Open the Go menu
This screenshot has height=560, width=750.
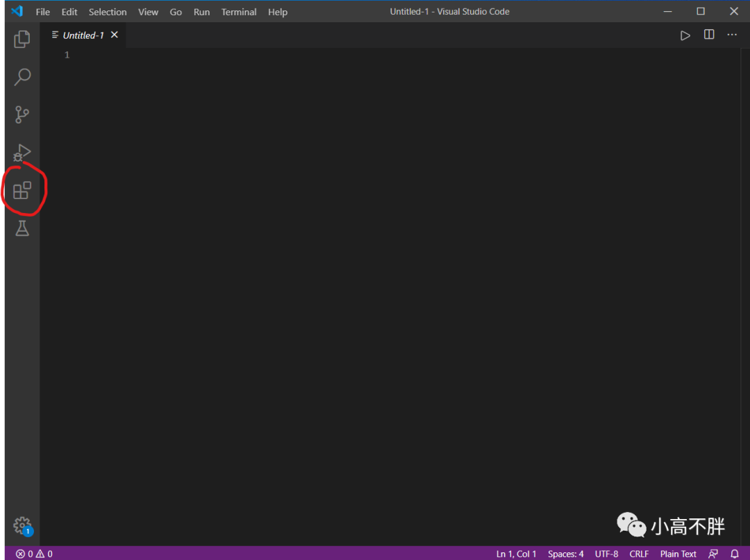(x=176, y=12)
